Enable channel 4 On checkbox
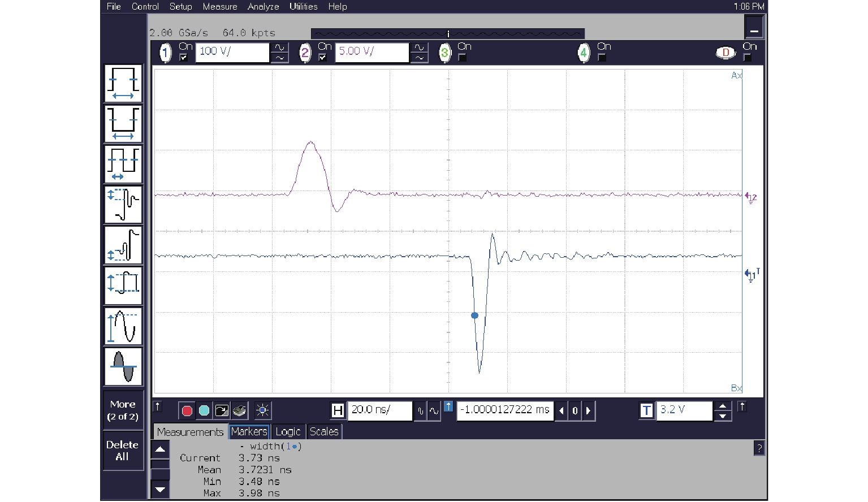The width and height of the screenshot is (868, 502). pos(602,58)
